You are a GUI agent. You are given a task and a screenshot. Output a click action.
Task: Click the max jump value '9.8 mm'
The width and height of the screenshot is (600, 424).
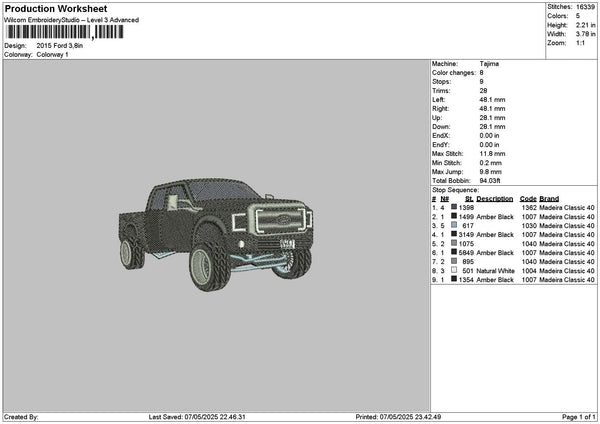pos(491,172)
